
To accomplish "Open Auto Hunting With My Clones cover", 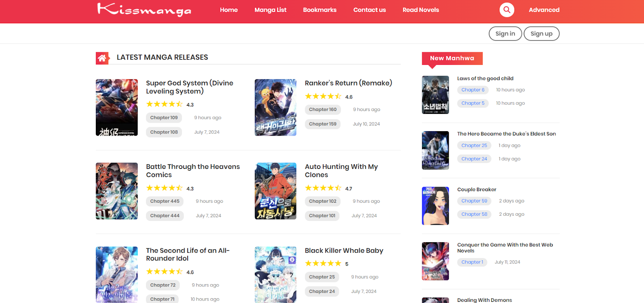I will click(x=276, y=191).
